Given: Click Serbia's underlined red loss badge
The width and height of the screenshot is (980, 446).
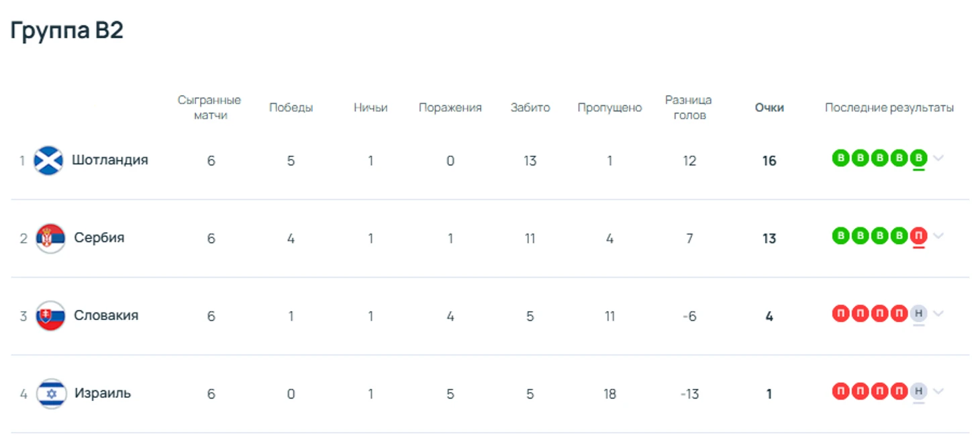Looking at the screenshot, I should pyautogui.click(x=919, y=236).
